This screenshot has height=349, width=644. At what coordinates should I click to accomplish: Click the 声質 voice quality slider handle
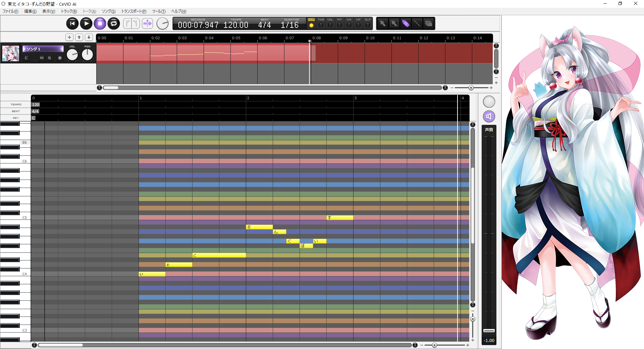pos(489,331)
